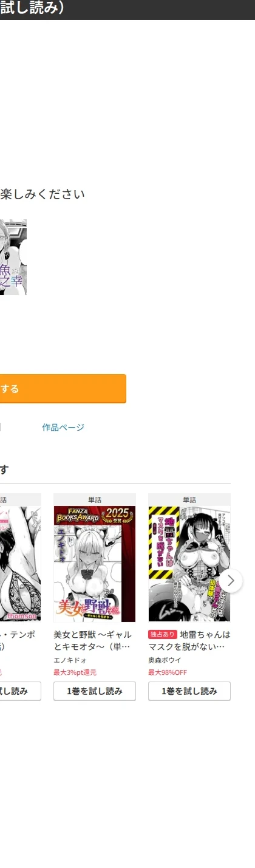Image resolution: width=255 pixels, height=868 pixels.
Task: Click the 単話 tag above 地雷ちゃん
Action: [x=189, y=500]
